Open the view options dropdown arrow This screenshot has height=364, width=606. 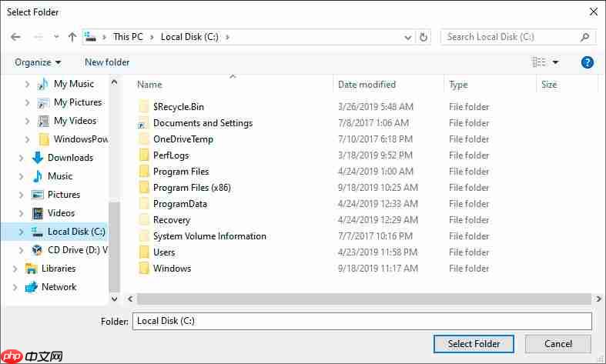(555, 62)
